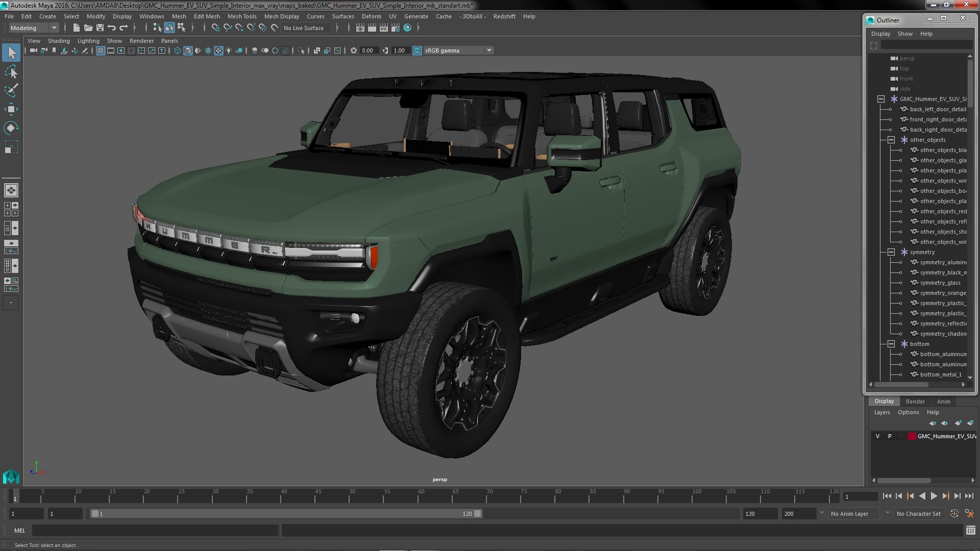Toggle isolate select icon
Screen dimensions: 980x551
pyautogui.click(x=301, y=51)
